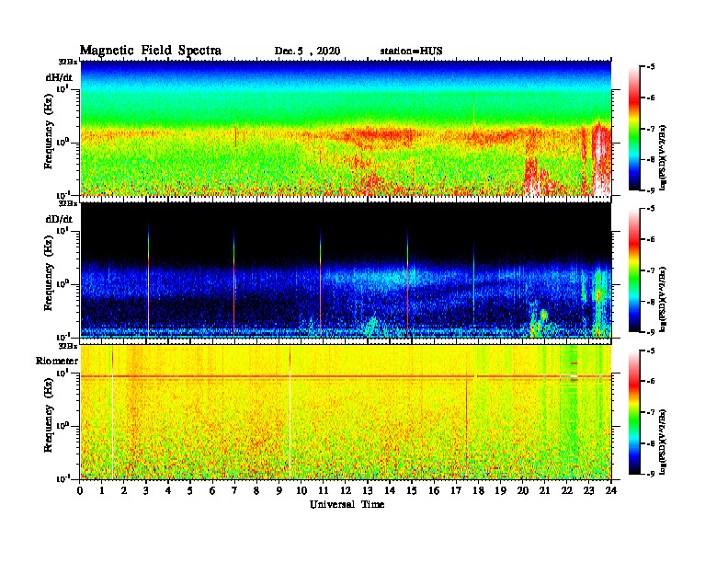
Task: Select the Riometer panel label
Action: 57,361
